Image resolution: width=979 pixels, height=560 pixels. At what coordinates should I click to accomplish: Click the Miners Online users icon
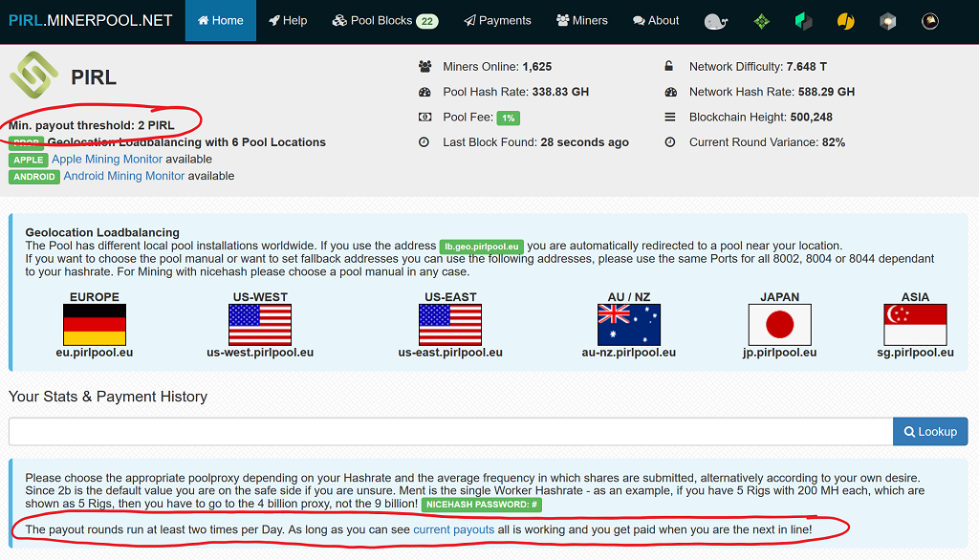coord(424,66)
